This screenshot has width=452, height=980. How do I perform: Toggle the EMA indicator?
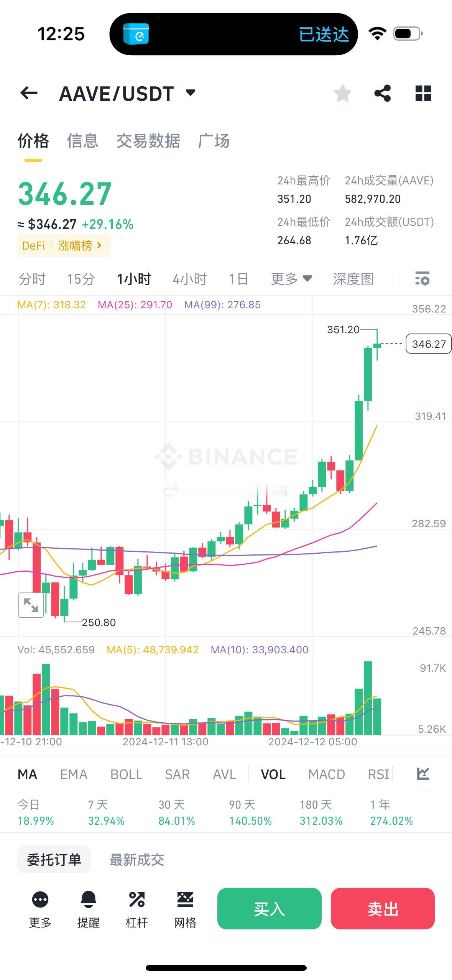tap(74, 774)
